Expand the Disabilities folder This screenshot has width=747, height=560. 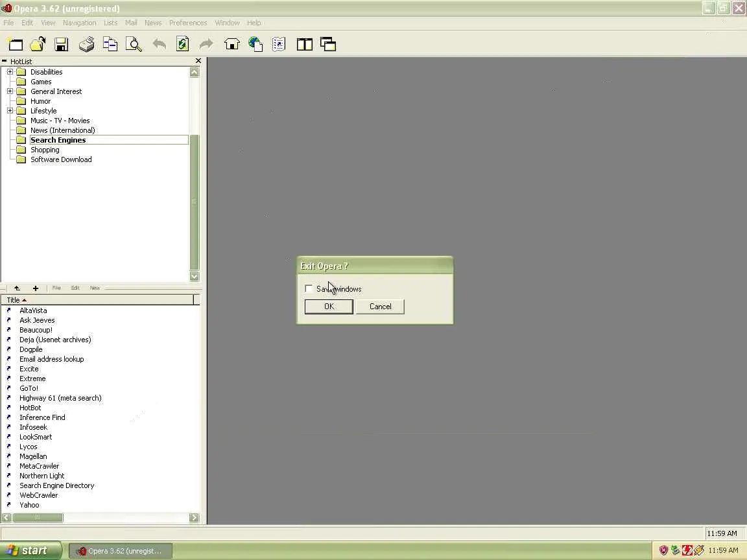pyautogui.click(x=10, y=72)
